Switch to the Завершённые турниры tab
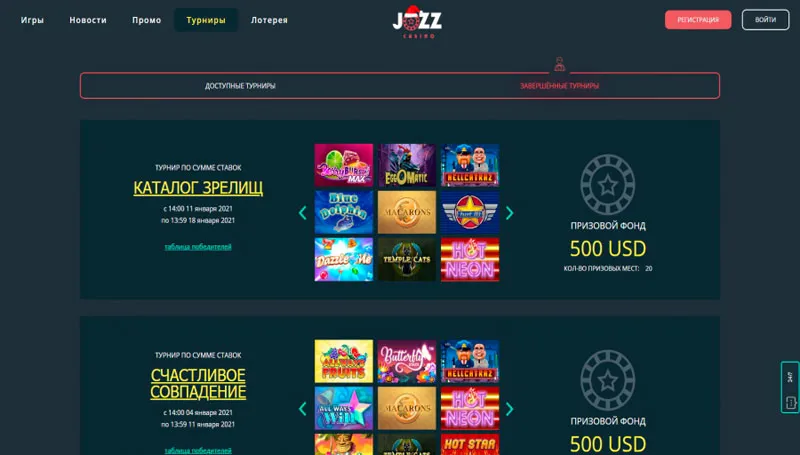The image size is (800, 455). click(x=559, y=86)
